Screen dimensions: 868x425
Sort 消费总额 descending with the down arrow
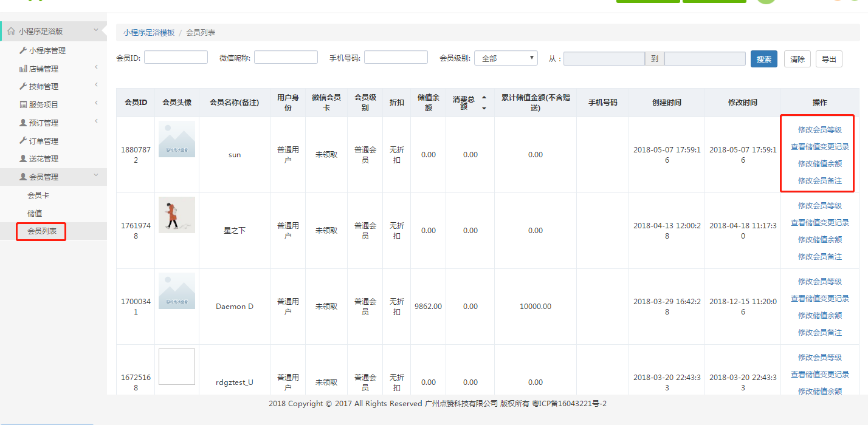484,108
